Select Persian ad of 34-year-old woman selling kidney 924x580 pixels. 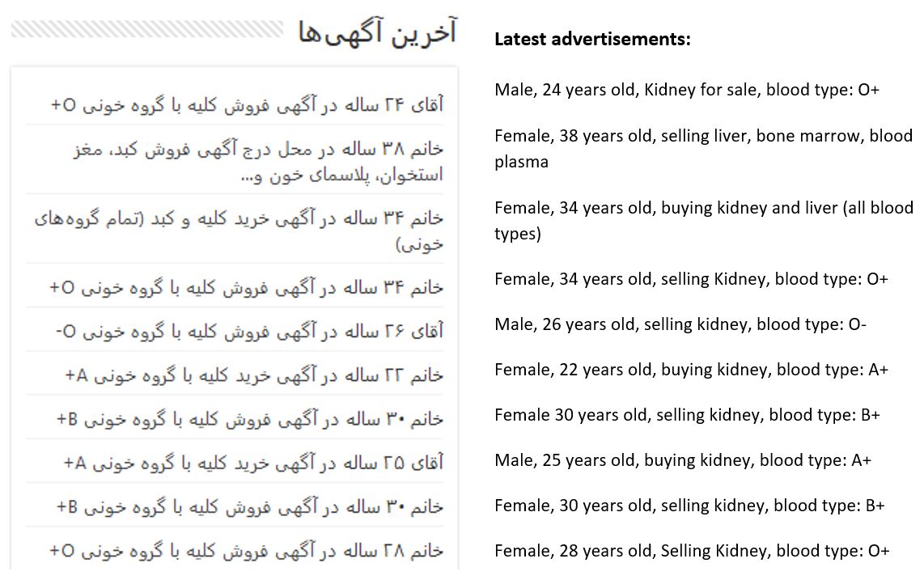click(247, 287)
